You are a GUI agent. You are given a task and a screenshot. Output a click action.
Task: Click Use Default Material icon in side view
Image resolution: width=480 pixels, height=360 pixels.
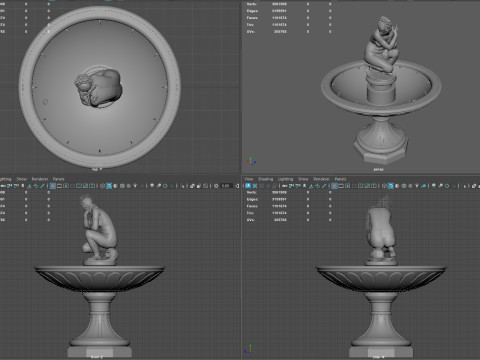pos(397,186)
